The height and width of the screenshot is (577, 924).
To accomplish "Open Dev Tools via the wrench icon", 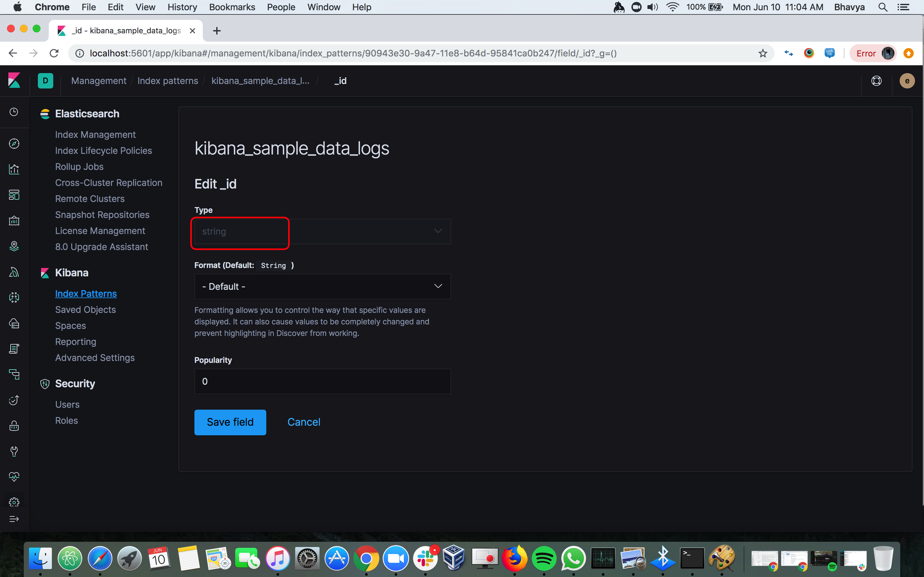I will pos(14,451).
